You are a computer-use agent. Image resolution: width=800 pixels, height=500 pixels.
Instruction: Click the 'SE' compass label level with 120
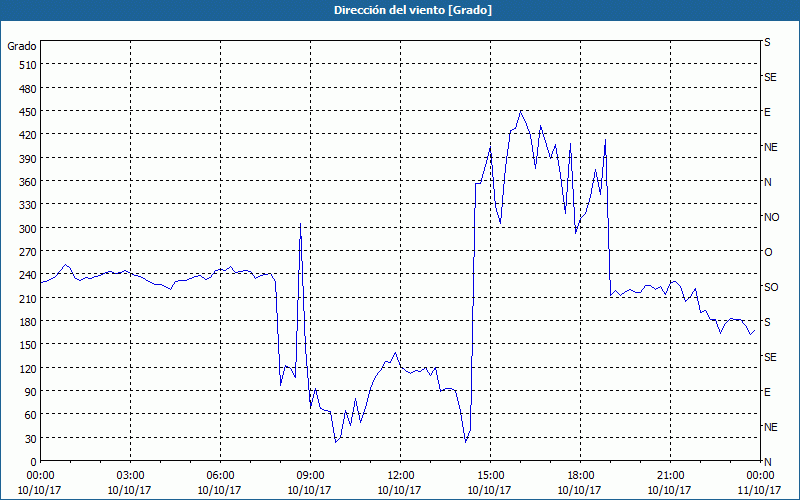click(770, 357)
